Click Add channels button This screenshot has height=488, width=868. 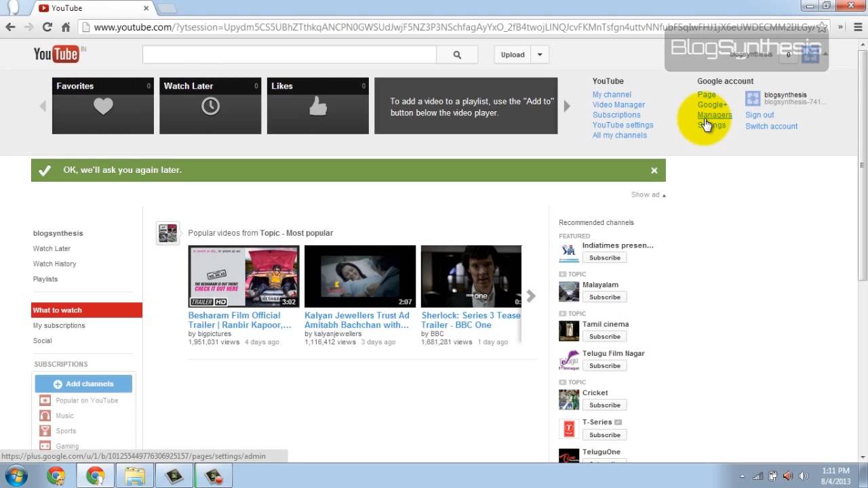coord(83,384)
